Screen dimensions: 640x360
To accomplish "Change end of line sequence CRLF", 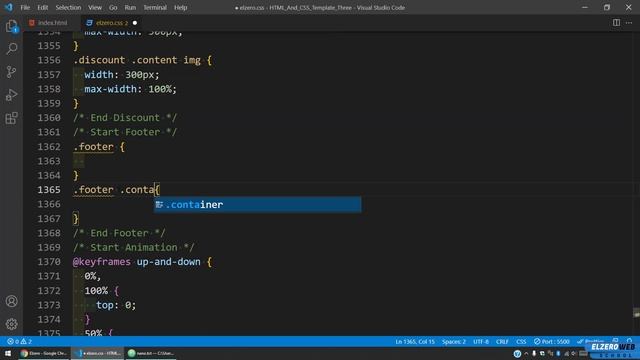I will [x=502, y=342].
